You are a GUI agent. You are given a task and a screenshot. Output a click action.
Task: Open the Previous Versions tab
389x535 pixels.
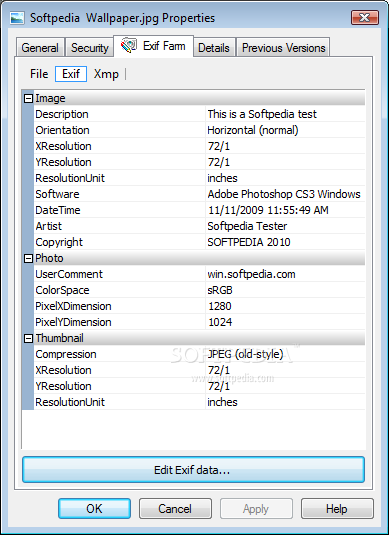(x=284, y=48)
